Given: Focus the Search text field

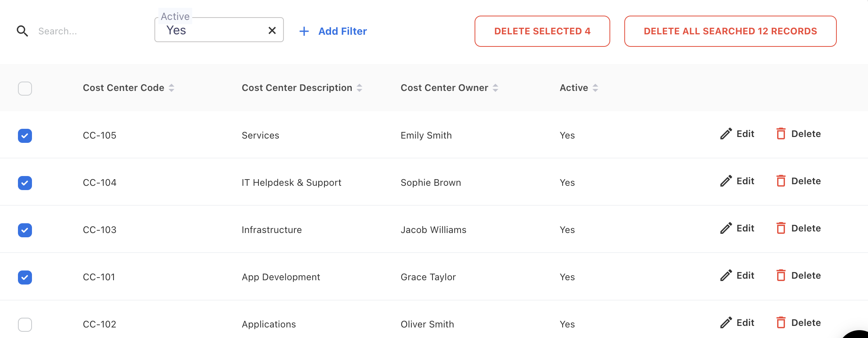Looking at the screenshot, I should (90, 31).
